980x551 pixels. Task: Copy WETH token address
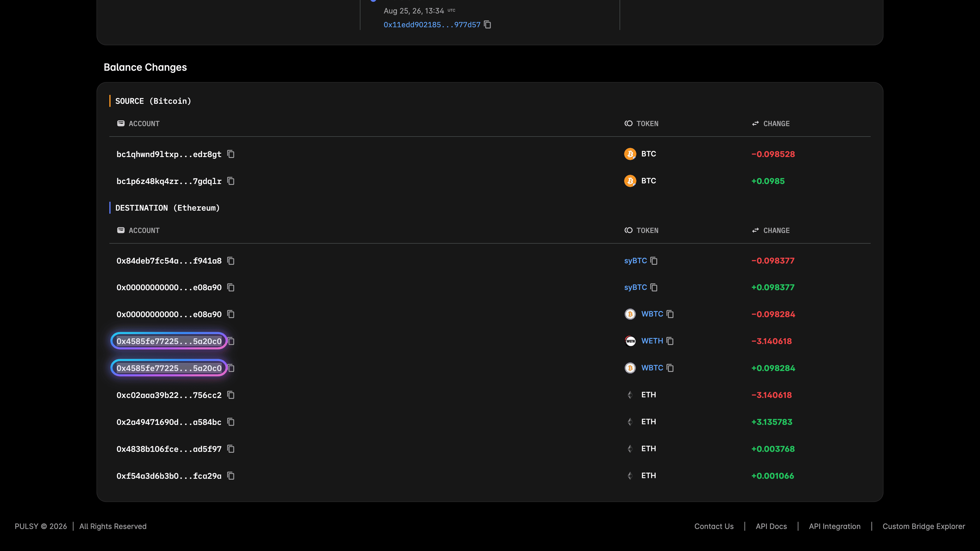(x=670, y=341)
